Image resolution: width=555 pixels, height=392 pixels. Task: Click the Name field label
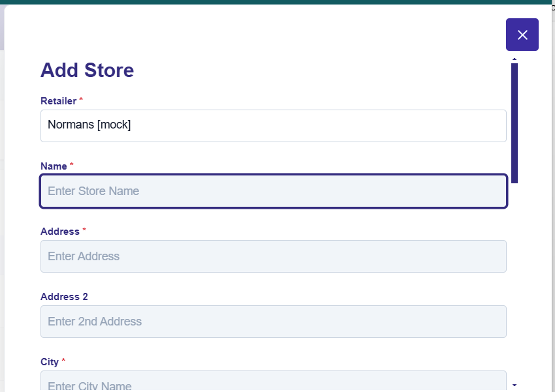pyautogui.click(x=54, y=166)
